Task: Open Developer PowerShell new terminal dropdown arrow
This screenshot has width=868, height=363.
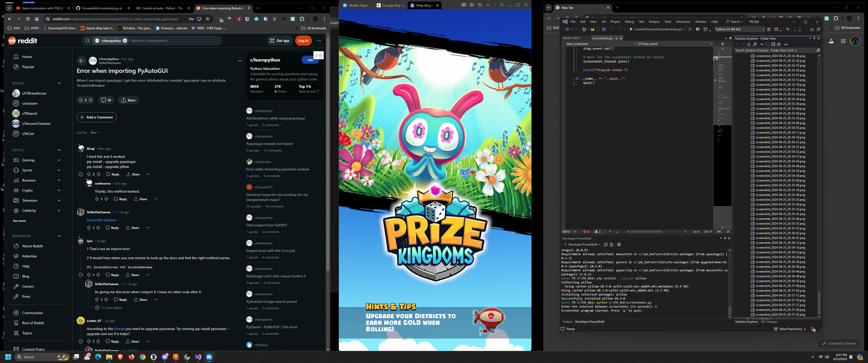Action: point(600,245)
